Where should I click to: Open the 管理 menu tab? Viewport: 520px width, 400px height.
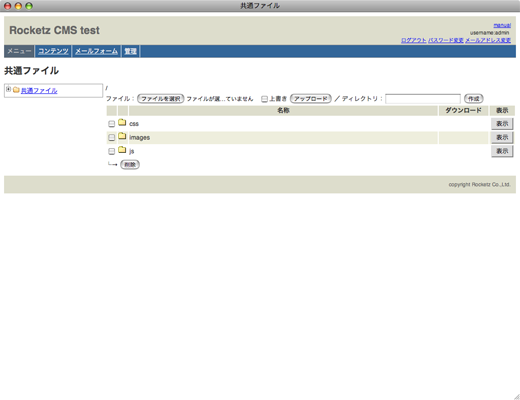coord(130,51)
